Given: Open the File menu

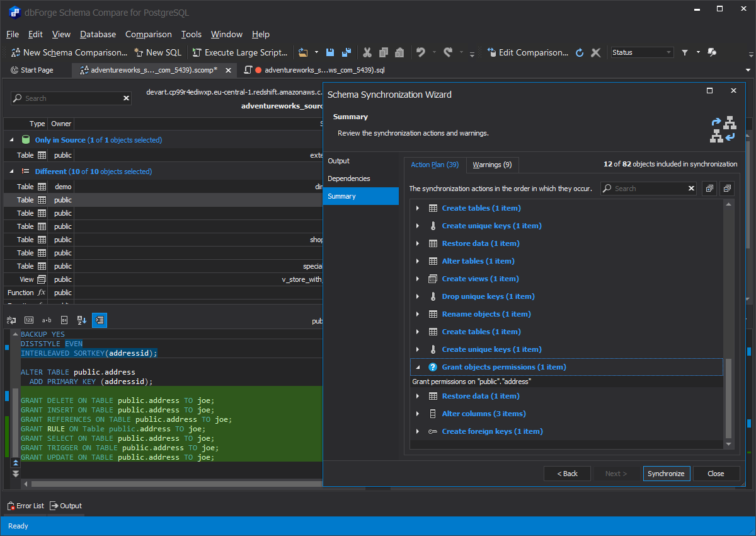Looking at the screenshot, I should tap(13, 34).
